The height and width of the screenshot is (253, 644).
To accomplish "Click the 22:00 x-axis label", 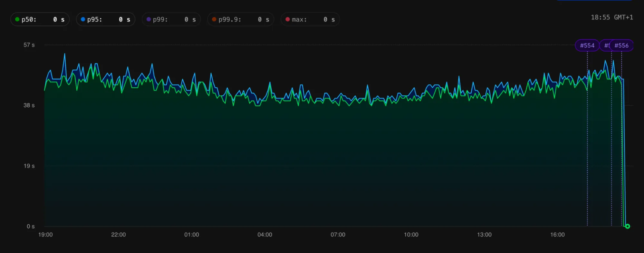I will pos(119,235).
